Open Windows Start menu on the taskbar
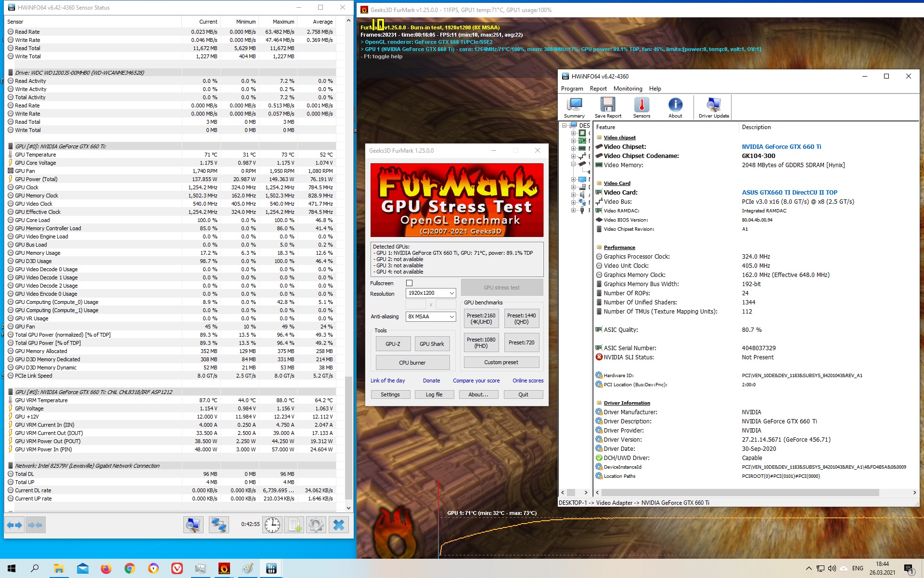Screen dimensions: 924x578 click(x=12, y=569)
